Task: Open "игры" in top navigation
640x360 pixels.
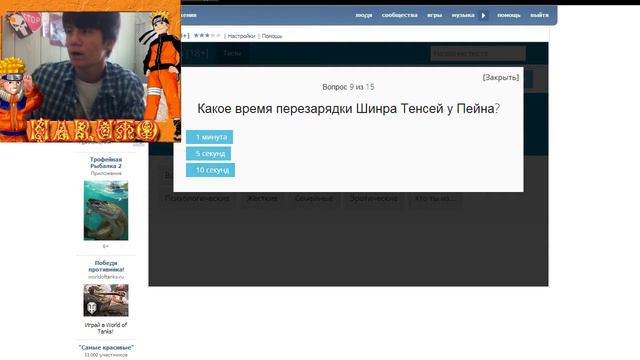Action: click(434, 15)
